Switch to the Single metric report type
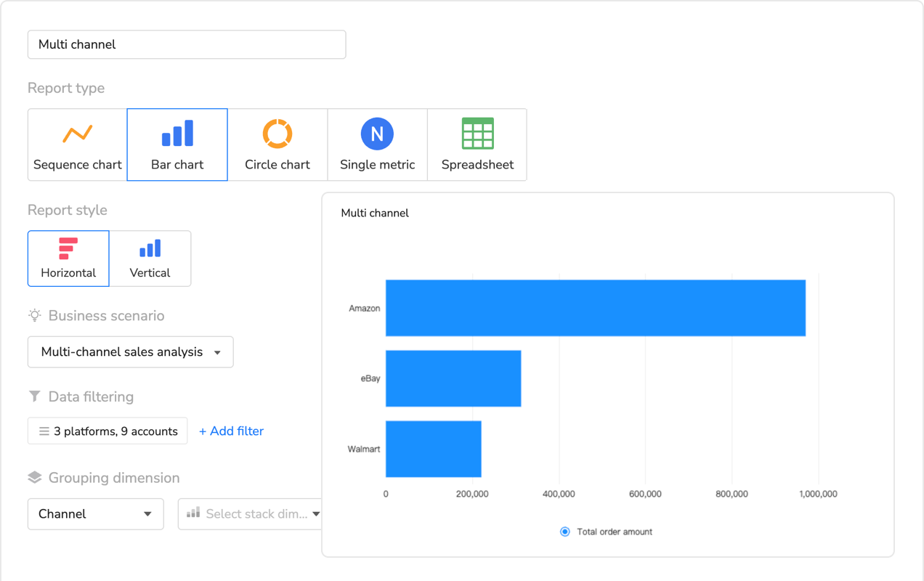Viewport: 924px width, 581px height. click(x=377, y=144)
